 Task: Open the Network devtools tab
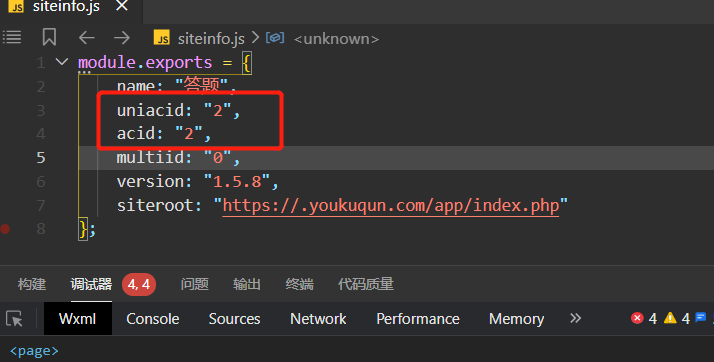click(x=318, y=319)
